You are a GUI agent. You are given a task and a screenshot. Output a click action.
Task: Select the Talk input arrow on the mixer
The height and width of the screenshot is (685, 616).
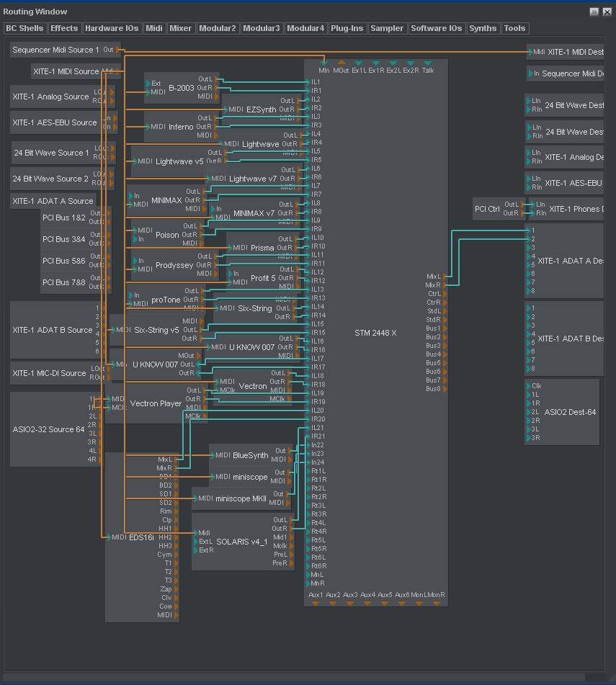click(428, 62)
